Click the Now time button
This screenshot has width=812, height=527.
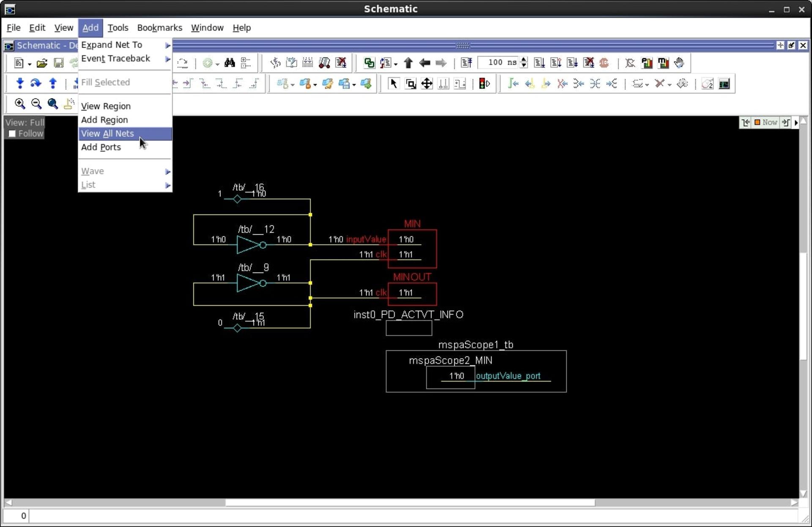766,123
